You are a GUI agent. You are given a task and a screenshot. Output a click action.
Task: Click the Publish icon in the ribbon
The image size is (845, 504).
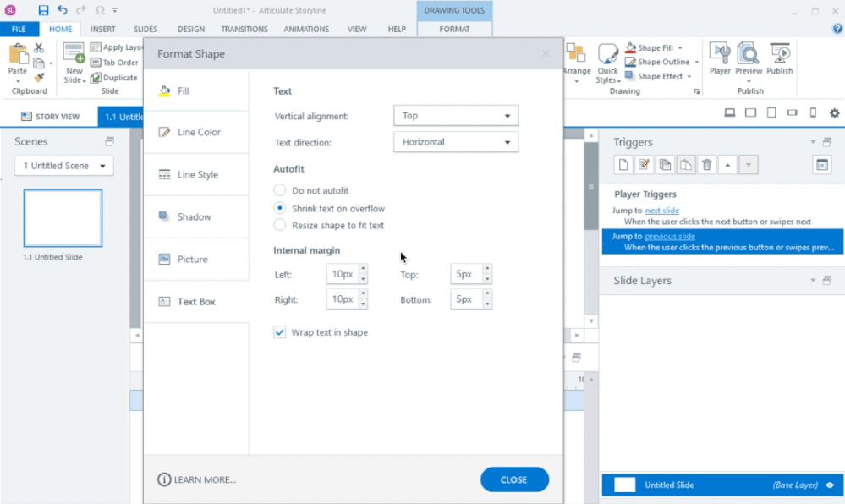(x=779, y=58)
